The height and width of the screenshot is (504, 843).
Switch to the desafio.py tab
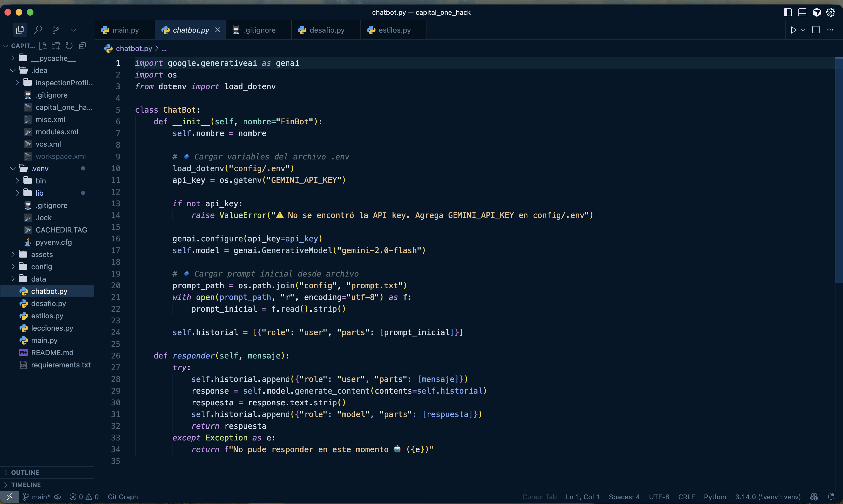pyautogui.click(x=326, y=30)
